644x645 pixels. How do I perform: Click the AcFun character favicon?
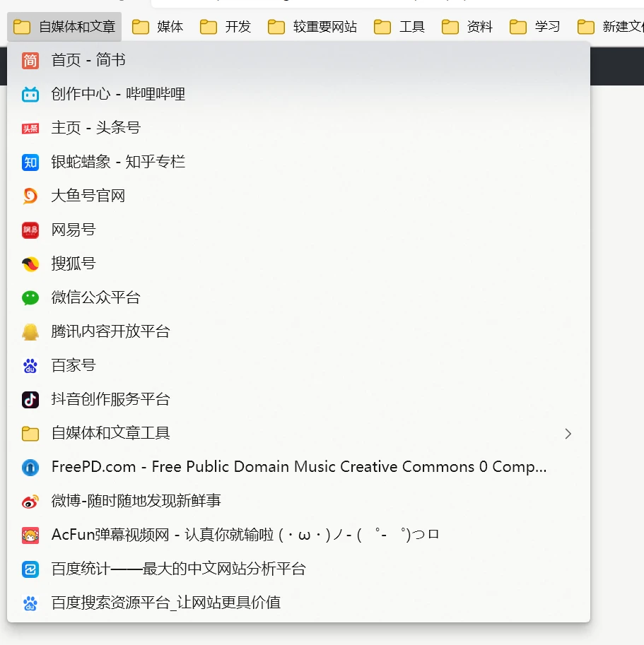click(30, 535)
